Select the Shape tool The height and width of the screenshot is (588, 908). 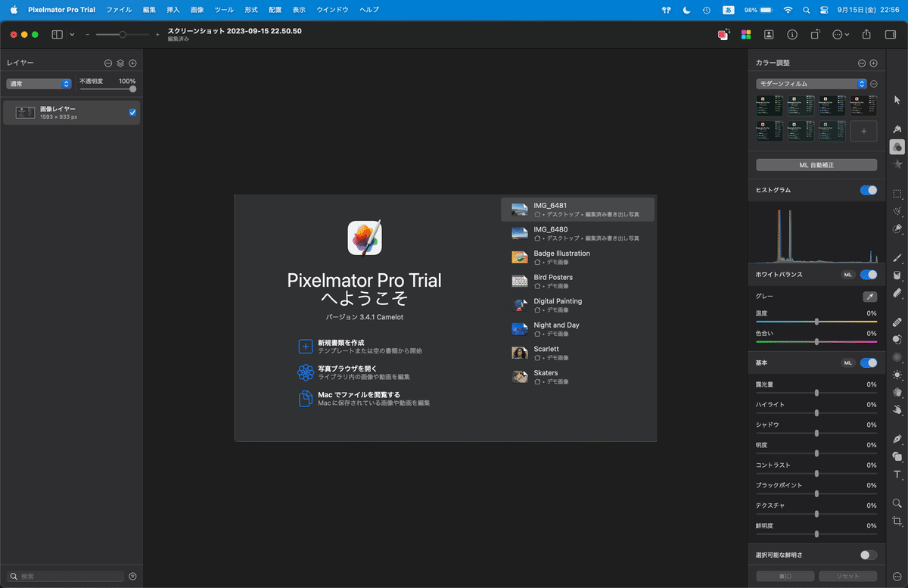(897, 456)
